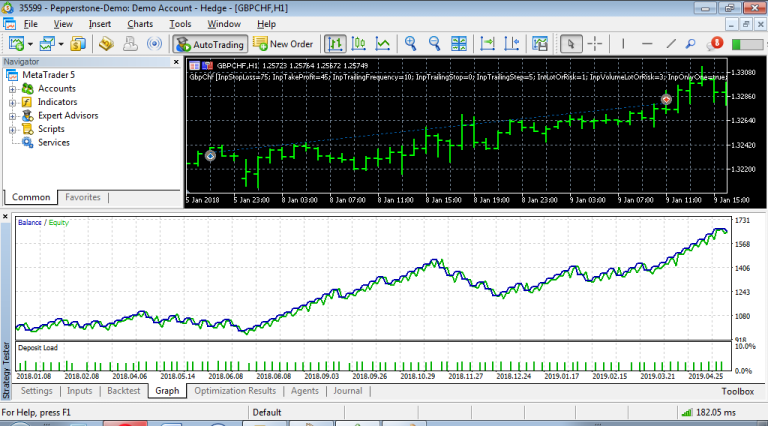This screenshot has width=768, height=426.
Task: Select the crosshair tool
Action: (x=595, y=44)
